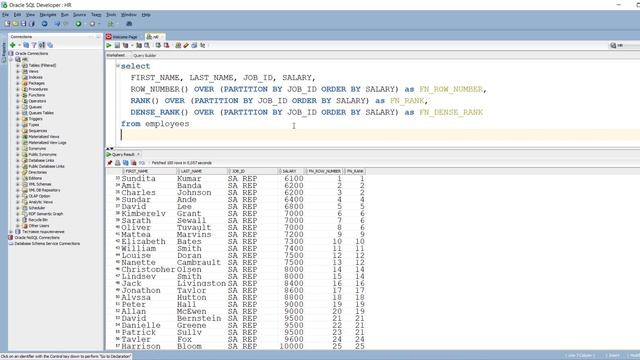Image resolution: width=640 pixels, height=360 pixels.
Task: Click the salary cell '10000'
Action: point(291,346)
